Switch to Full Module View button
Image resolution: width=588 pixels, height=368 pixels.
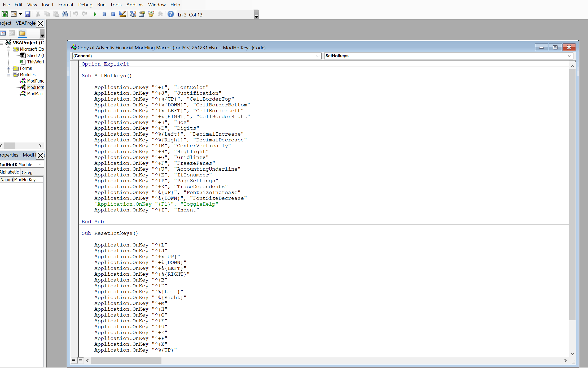(x=81, y=361)
